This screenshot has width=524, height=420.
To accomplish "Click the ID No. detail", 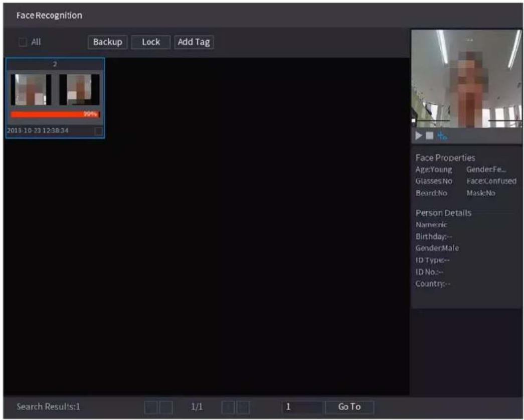I will (429, 272).
